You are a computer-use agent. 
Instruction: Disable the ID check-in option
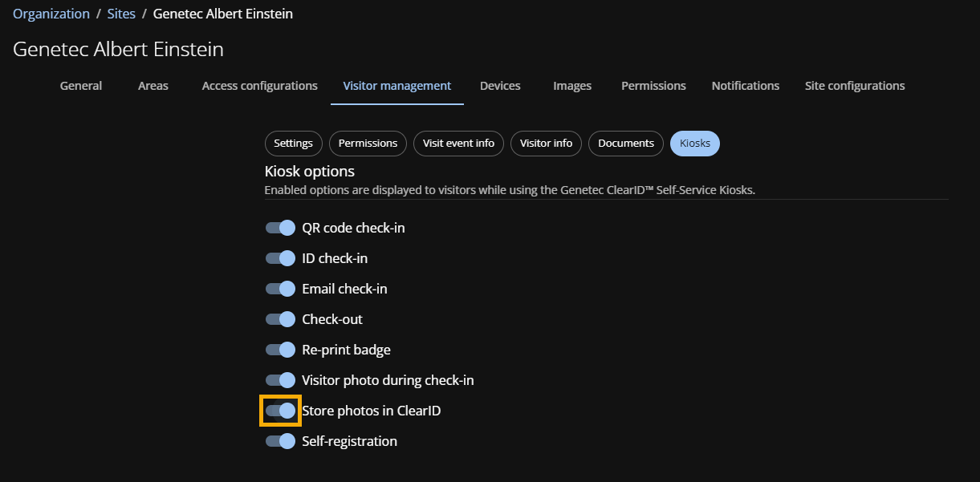280,258
